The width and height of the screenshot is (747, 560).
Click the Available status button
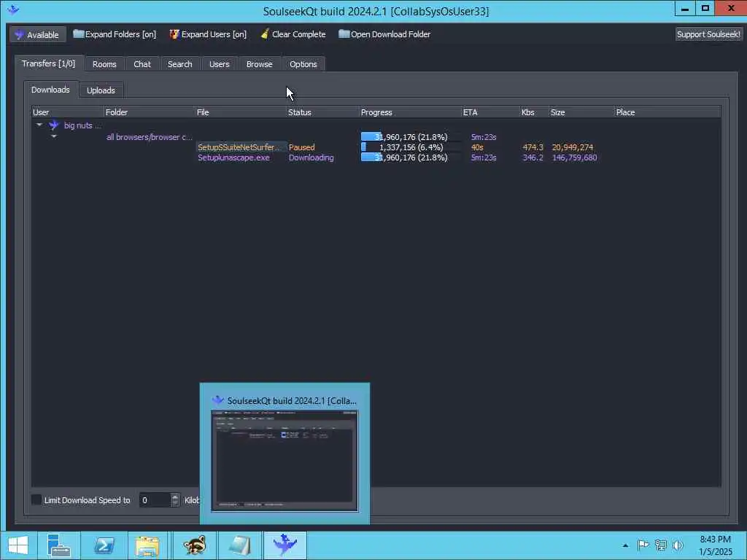[x=38, y=34]
